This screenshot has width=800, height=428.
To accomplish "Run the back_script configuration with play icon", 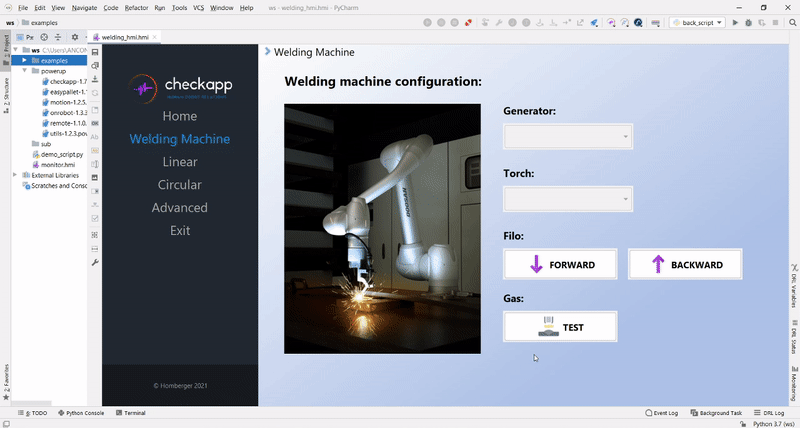I will pyautogui.click(x=735, y=22).
